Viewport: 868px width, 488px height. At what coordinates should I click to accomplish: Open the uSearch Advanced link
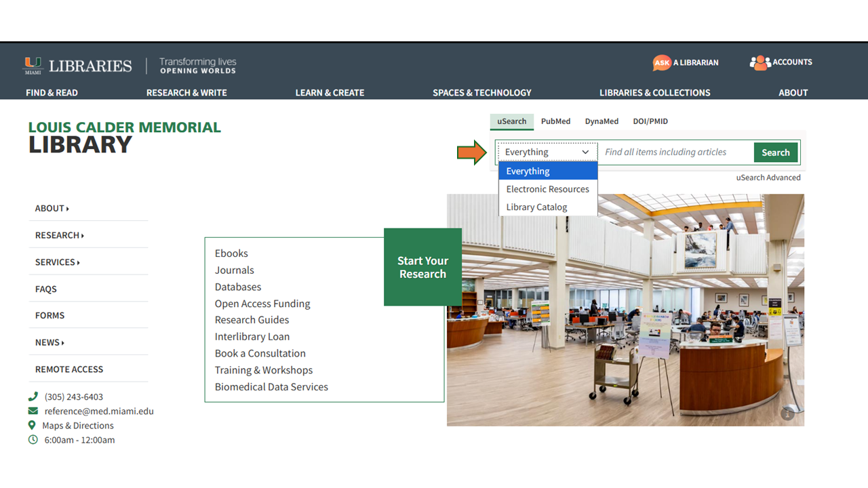(768, 178)
